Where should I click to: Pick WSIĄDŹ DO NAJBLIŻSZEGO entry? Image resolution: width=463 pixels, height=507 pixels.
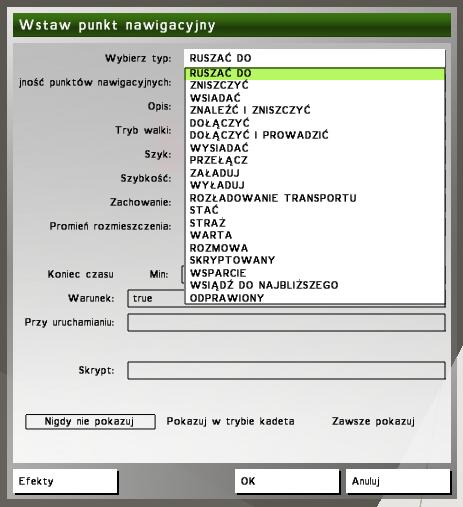click(x=314, y=285)
